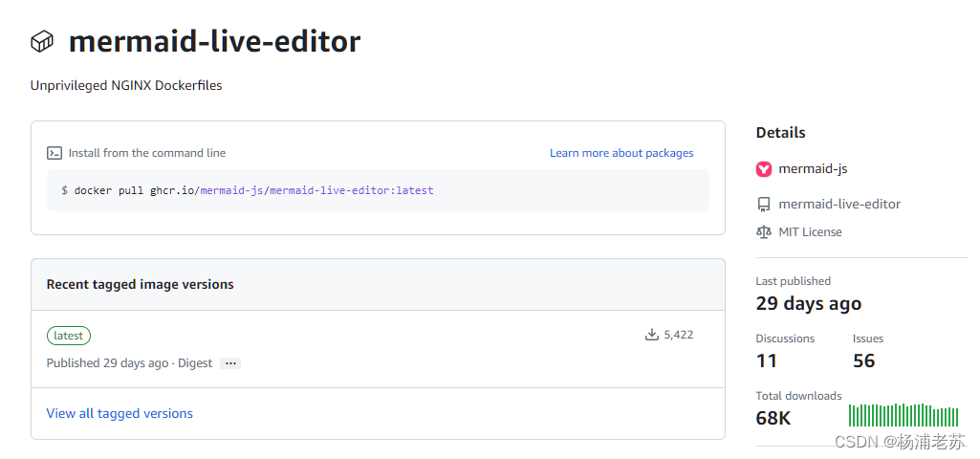
Task: Click the Unprivileged NGINX Dockerfiles description
Action: (126, 86)
